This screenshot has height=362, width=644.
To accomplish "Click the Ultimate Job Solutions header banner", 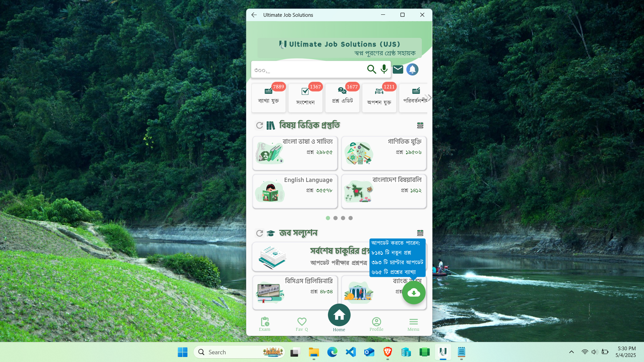I will (339, 48).
